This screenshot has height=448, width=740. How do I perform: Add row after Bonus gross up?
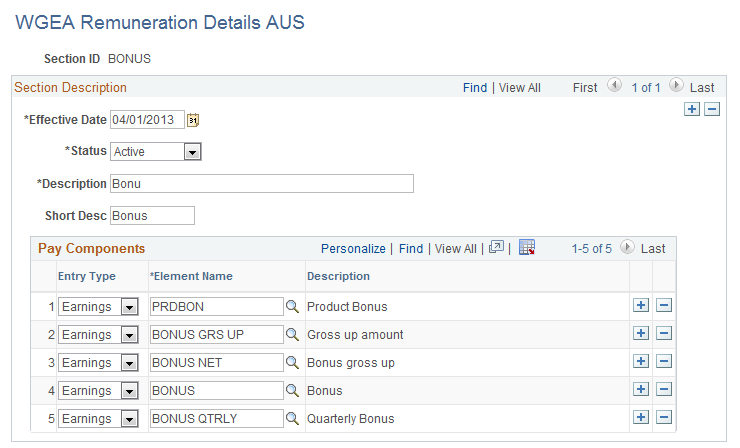641,362
